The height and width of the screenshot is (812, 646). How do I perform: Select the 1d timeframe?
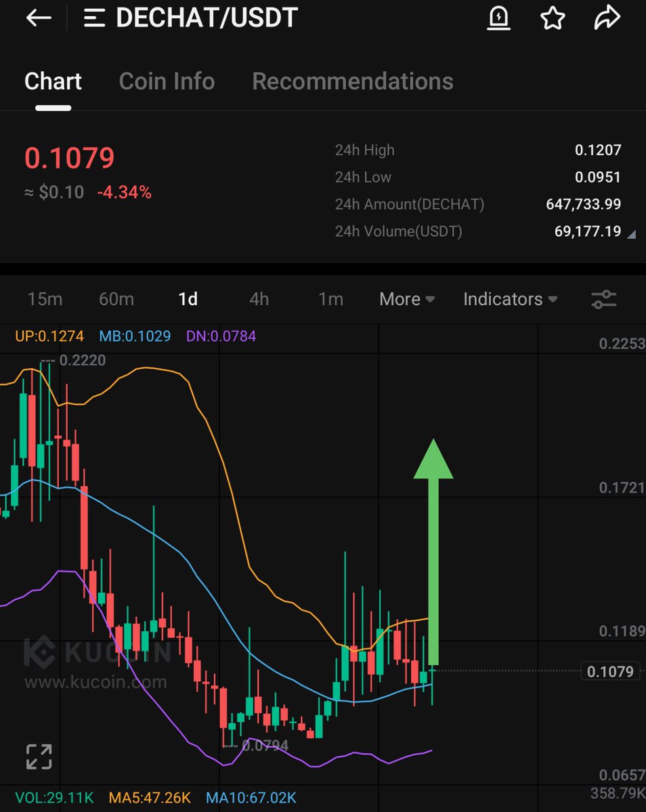(x=188, y=299)
